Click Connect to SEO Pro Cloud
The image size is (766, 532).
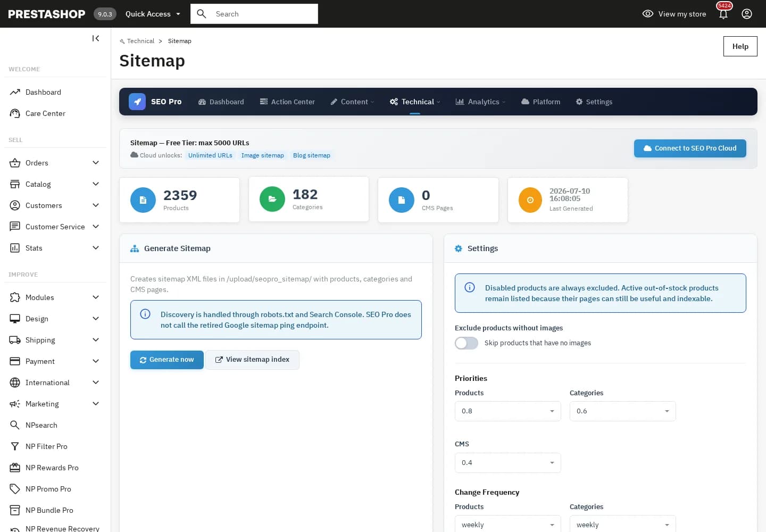pyautogui.click(x=690, y=148)
